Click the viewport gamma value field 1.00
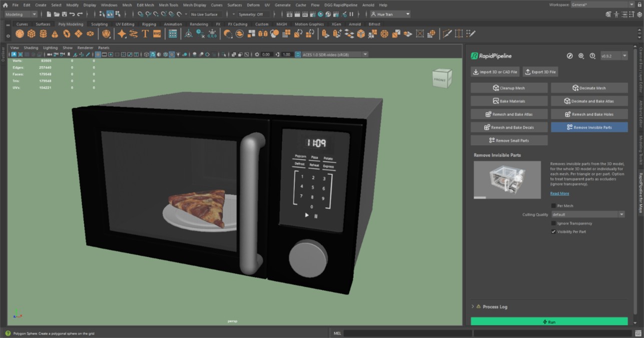Image resolution: width=644 pixels, height=338 pixels. [x=286, y=54]
